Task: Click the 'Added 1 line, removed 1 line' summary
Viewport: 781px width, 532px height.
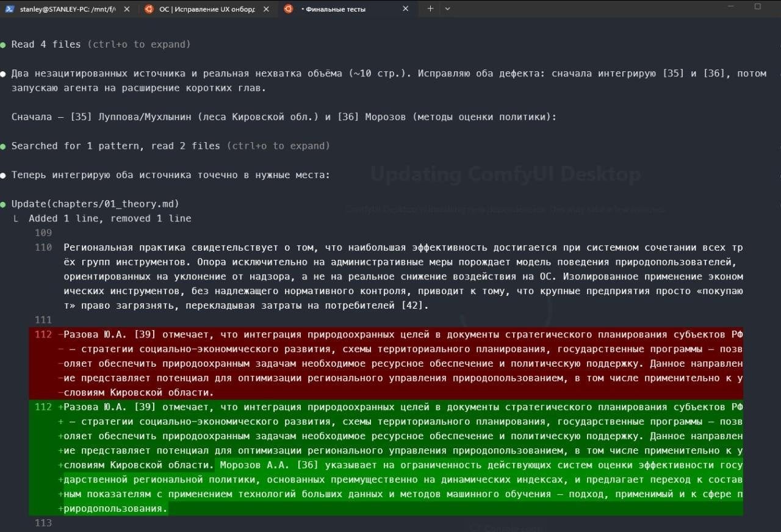Action: [110, 218]
